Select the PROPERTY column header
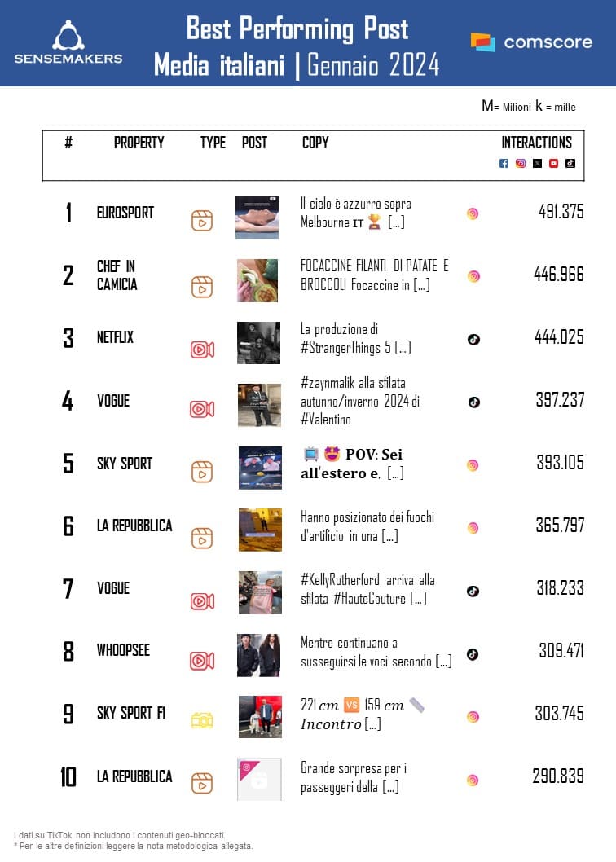This screenshot has height=862, width=616. [x=139, y=143]
